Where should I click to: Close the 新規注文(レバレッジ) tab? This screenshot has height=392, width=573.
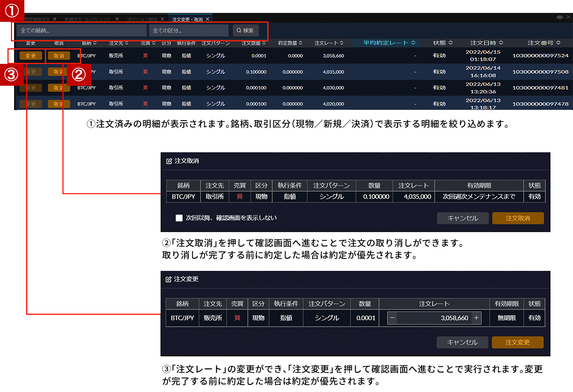[117, 19]
